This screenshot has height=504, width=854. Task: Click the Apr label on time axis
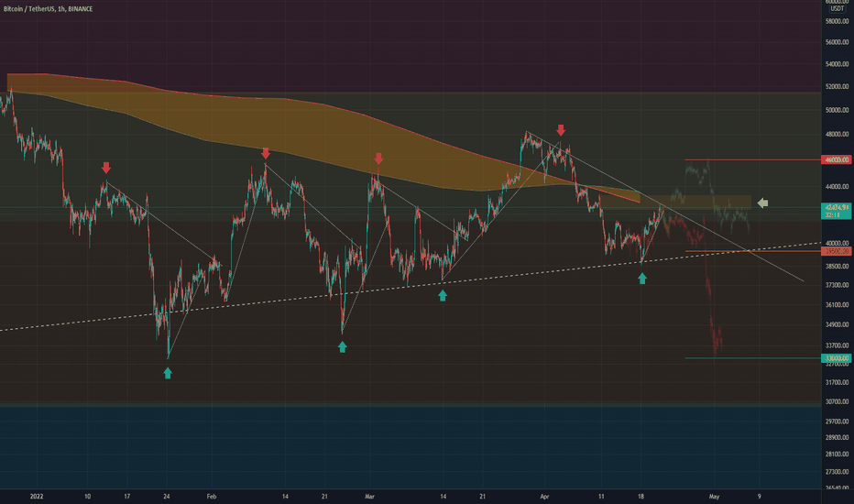544,497
